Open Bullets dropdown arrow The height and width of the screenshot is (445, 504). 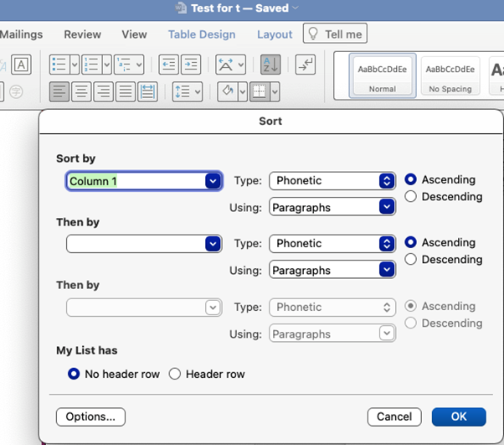[75, 65]
